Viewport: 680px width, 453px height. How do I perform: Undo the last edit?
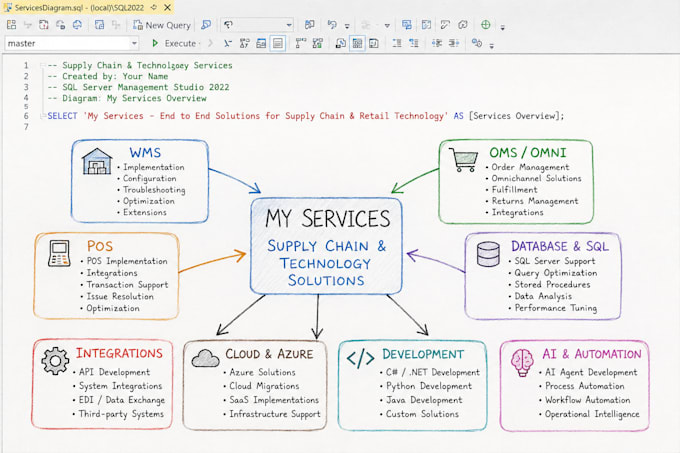[332, 25]
